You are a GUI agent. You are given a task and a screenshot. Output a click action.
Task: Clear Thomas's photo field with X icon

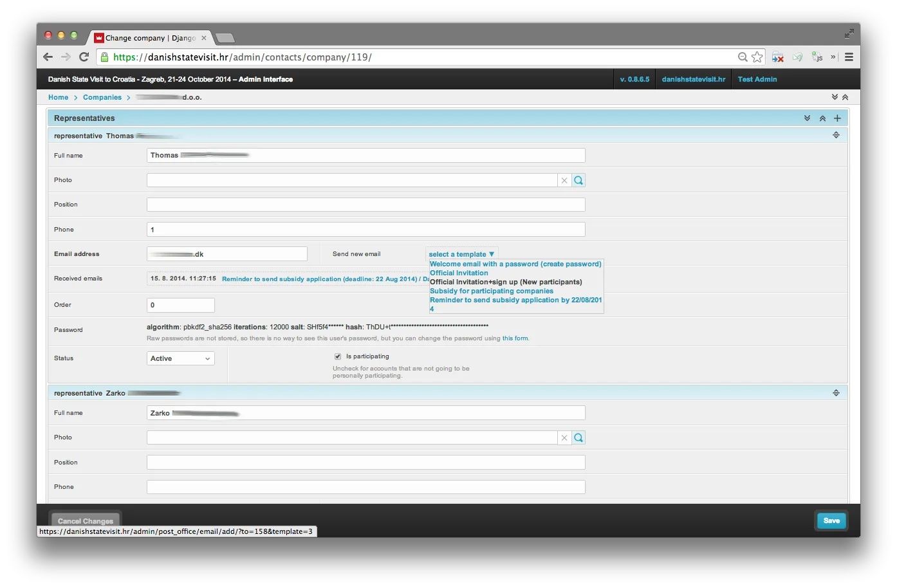[x=564, y=181]
